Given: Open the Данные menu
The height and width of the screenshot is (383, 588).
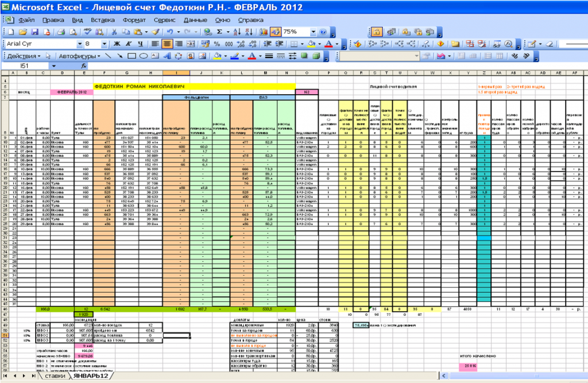Looking at the screenshot, I should (195, 20).
